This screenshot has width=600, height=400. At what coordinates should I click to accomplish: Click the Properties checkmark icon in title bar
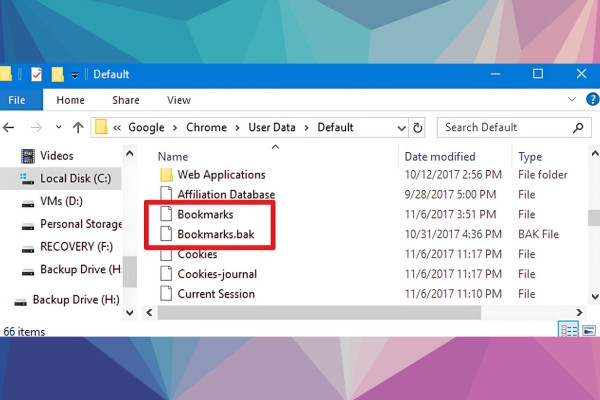click(x=36, y=74)
